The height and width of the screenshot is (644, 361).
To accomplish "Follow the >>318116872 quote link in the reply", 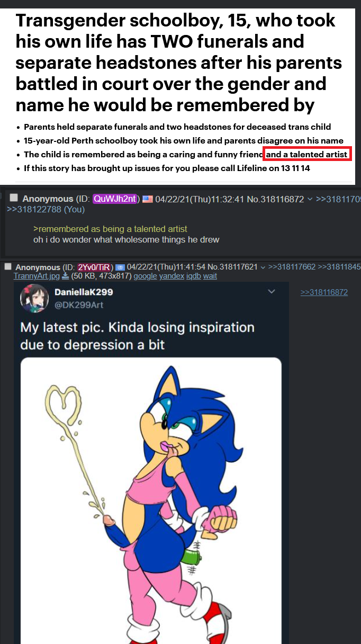I will click(324, 292).
